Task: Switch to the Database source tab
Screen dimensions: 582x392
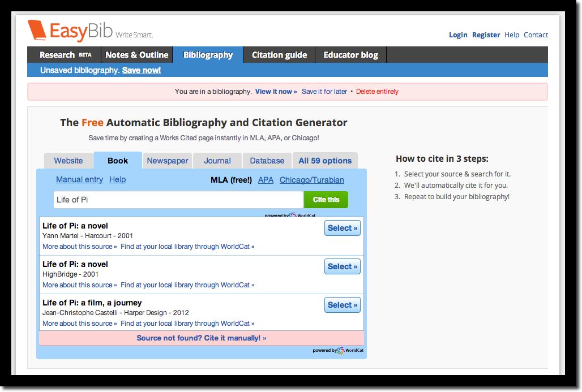Action: [267, 161]
